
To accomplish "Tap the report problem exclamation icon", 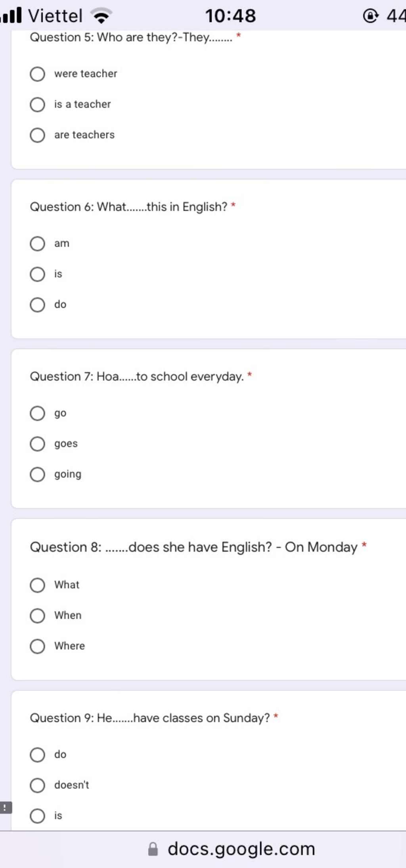I will pyautogui.click(x=6, y=807).
